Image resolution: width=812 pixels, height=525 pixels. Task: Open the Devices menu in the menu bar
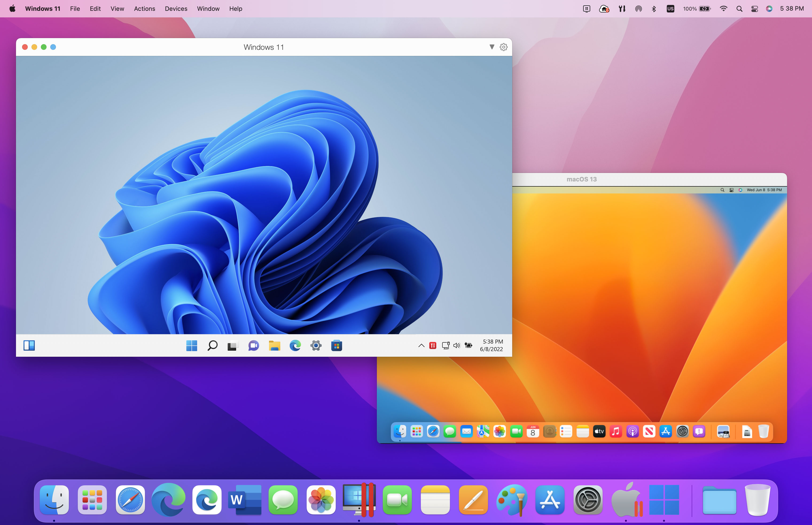tap(176, 8)
